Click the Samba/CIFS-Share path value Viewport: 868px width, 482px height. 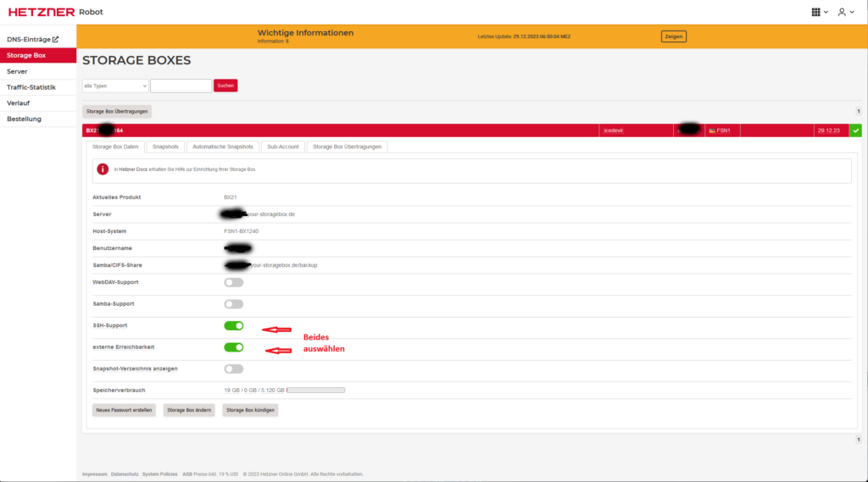coord(271,265)
